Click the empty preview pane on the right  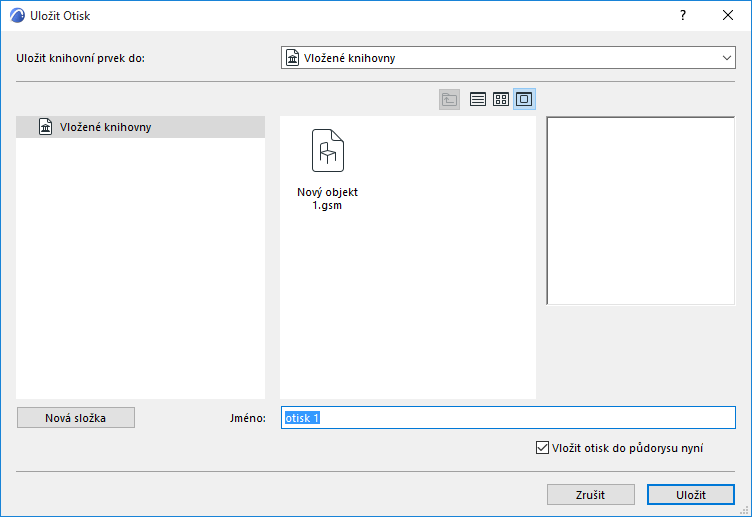click(641, 211)
